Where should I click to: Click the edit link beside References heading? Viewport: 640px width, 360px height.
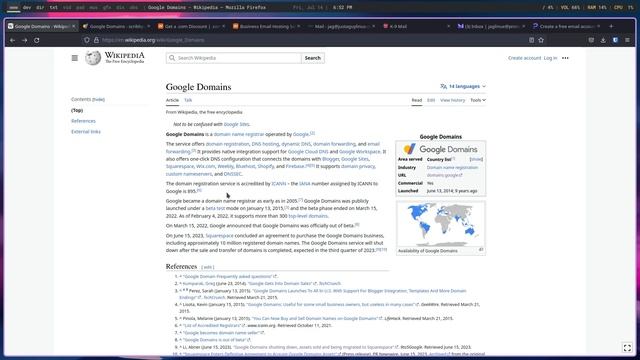pos(207,267)
